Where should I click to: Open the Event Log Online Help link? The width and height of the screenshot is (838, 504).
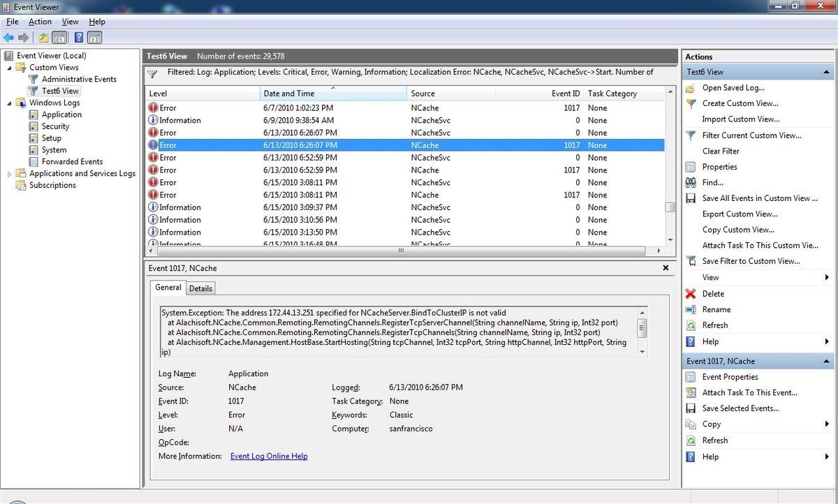(x=269, y=456)
